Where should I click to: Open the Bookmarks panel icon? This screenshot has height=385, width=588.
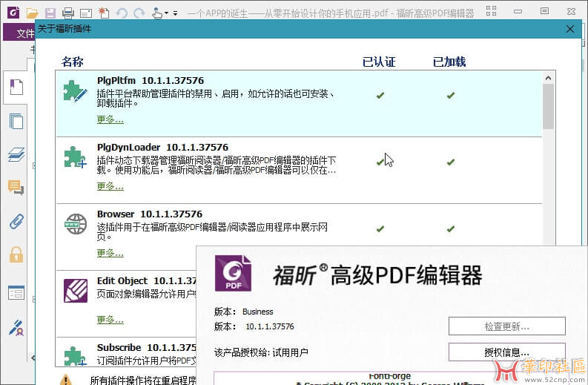point(16,87)
